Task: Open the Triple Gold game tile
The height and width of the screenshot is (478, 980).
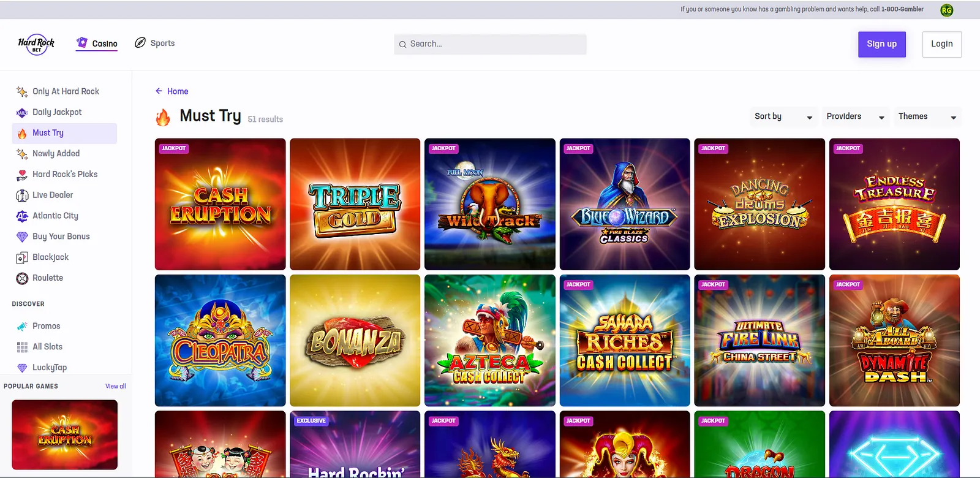Action: (355, 204)
